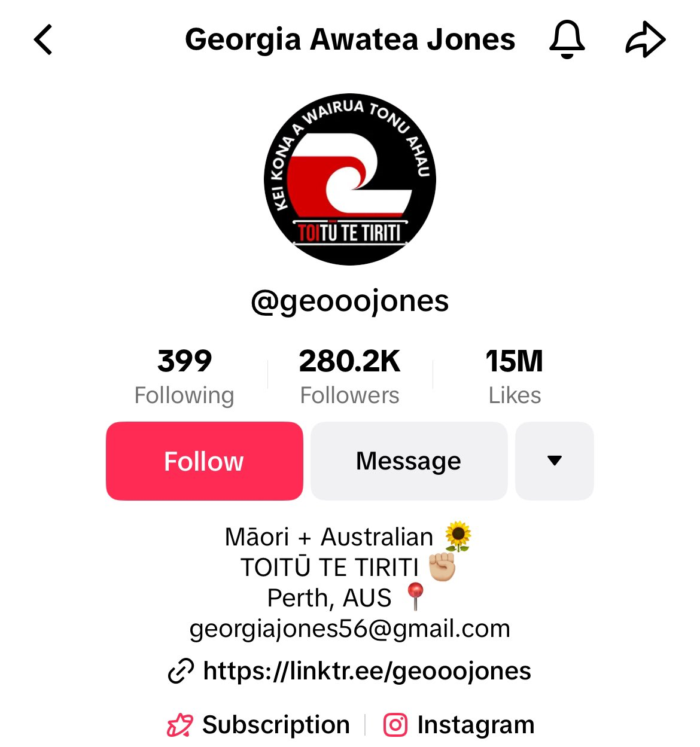This screenshot has width=700, height=747.
Task: View the 15M Likes count
Action: (x=515, y=377)
